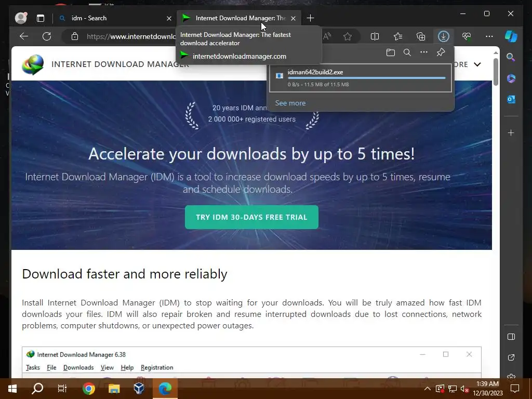
Task: Open split screen view
Action: [x=375, y=36]
